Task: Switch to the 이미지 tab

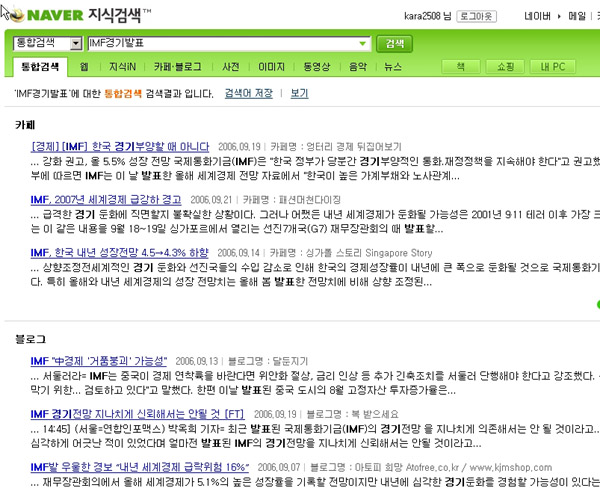Action: coord(271,67)
